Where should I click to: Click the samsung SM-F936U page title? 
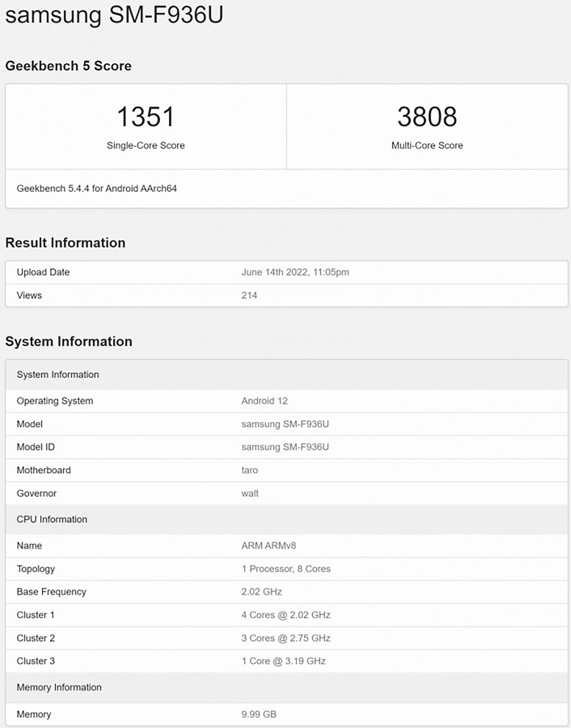[x=114, y=15]
